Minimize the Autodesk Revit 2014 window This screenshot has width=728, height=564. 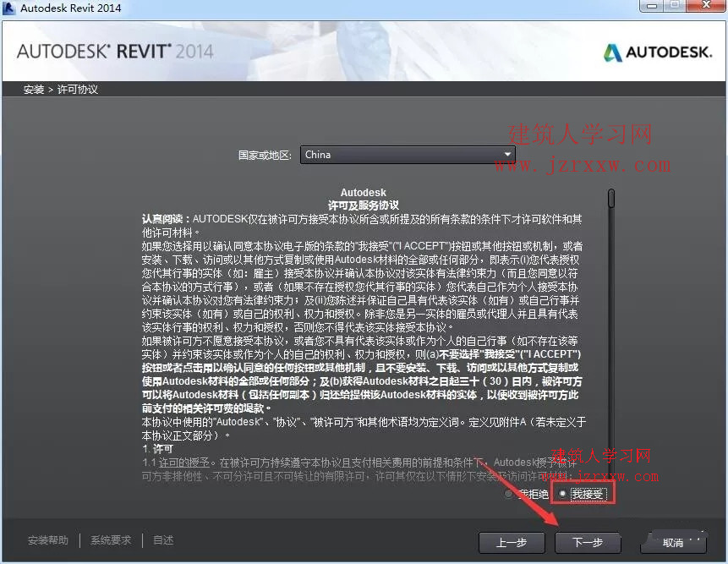coord(652,6)
